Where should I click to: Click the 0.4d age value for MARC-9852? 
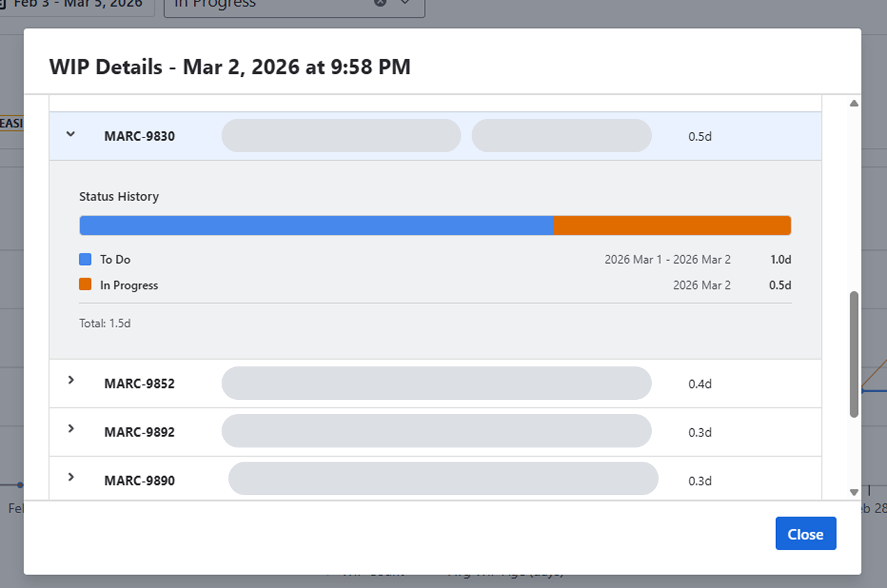pos(699,384)
